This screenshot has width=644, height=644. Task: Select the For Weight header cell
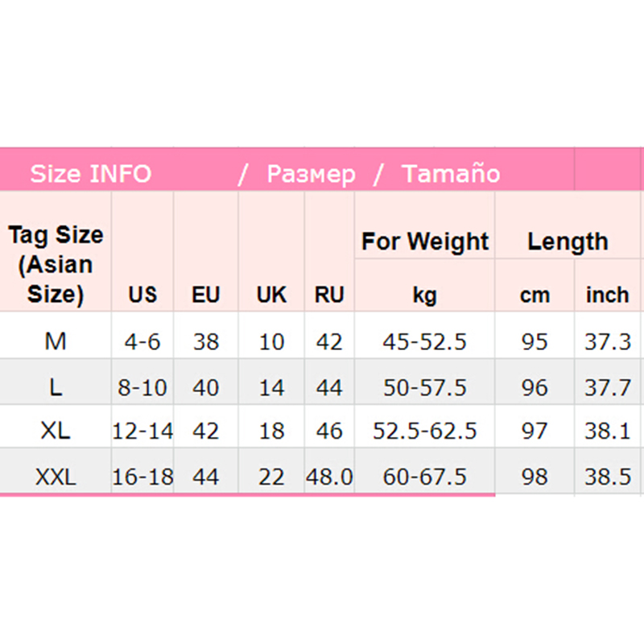(424, 242)
